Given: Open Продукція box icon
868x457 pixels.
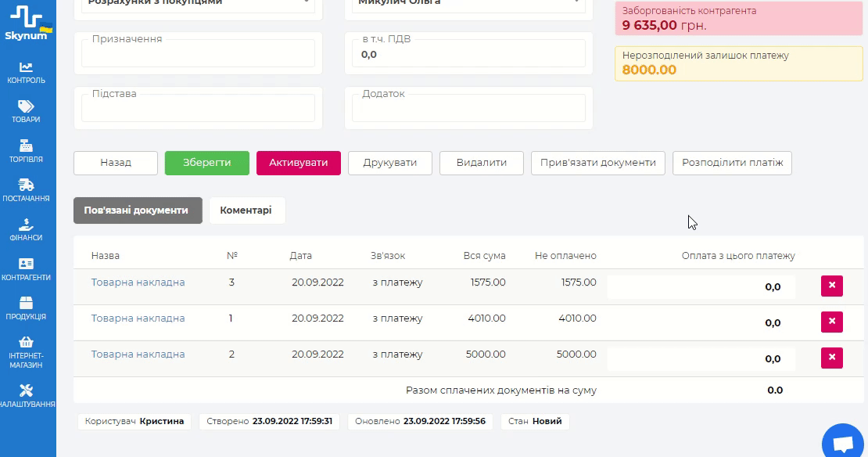Looking at the screenshot, I should [x=27, y=304].
